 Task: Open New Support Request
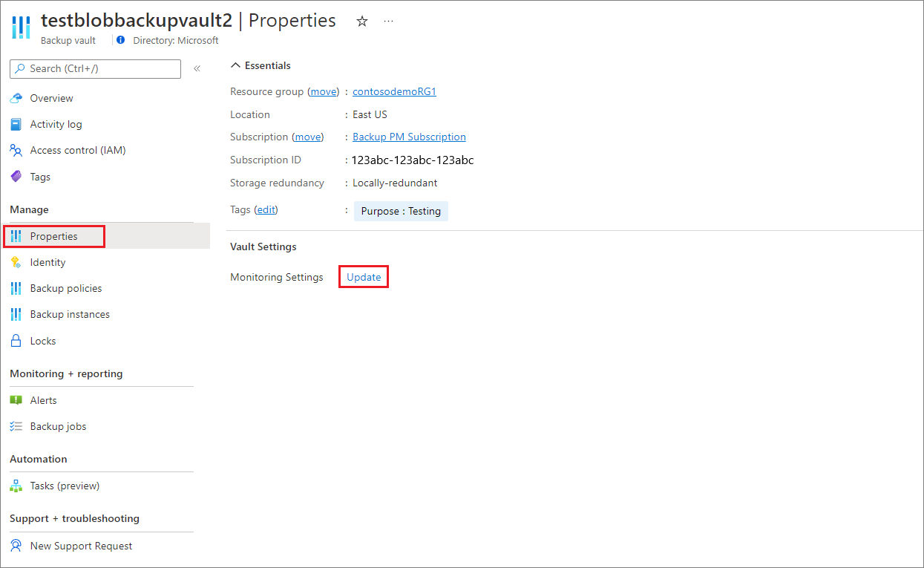81,545
